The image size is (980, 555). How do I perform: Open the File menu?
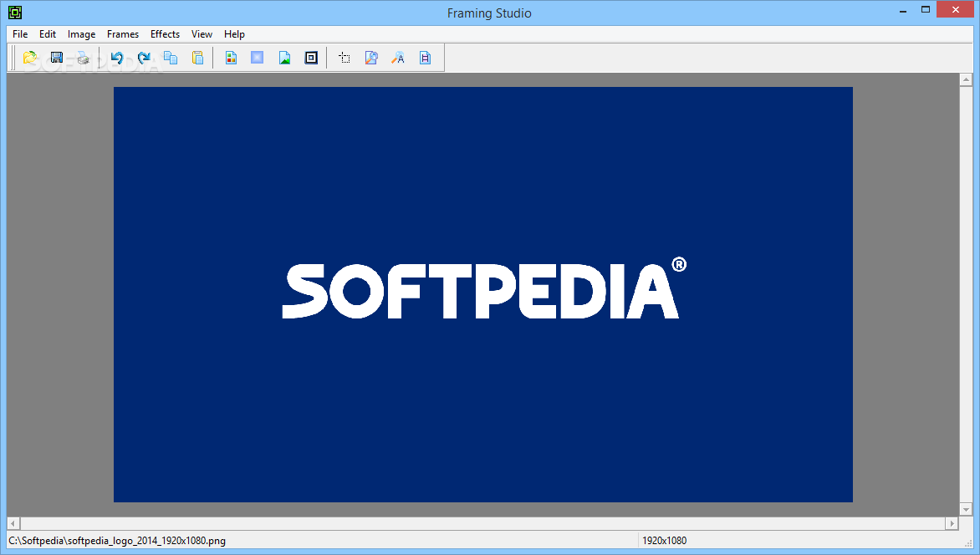tap(20, 34)
